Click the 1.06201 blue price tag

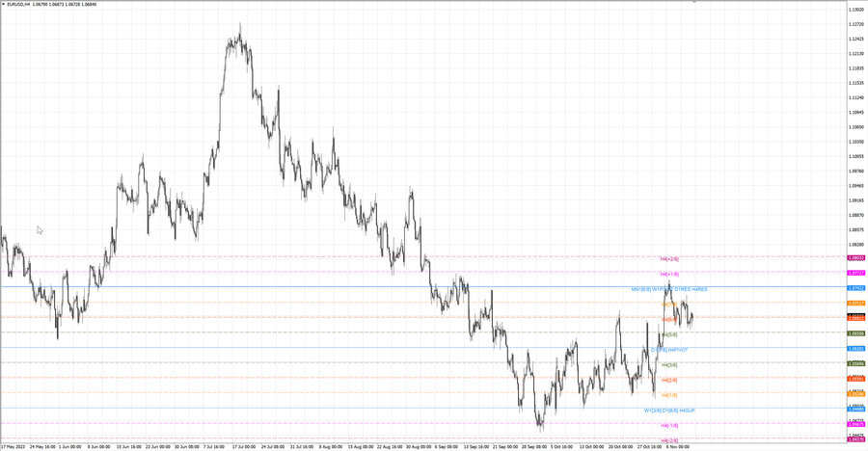coord(856,349)
